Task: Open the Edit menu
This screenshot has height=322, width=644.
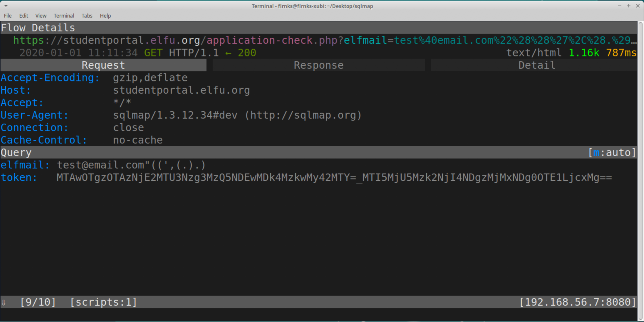Action: click(x=24, y=16)
